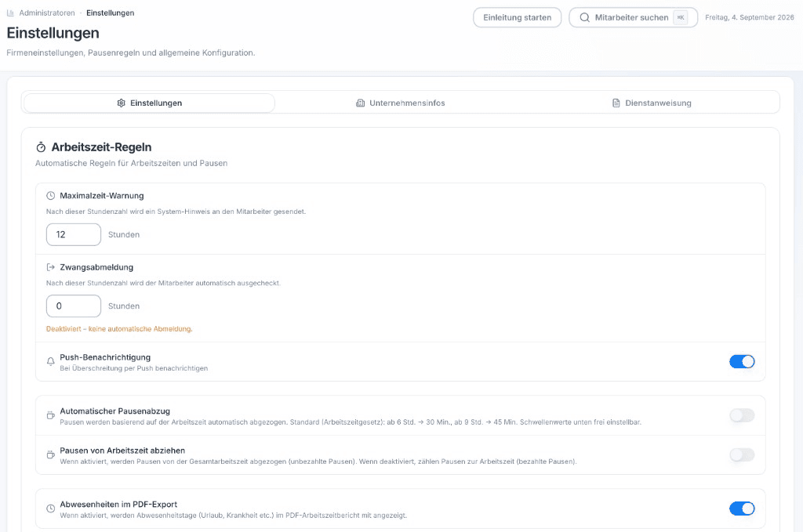The image size is (803, 532).
Task: Click the Push-Benachrichtigung label
Action: [x=105, y=357]
